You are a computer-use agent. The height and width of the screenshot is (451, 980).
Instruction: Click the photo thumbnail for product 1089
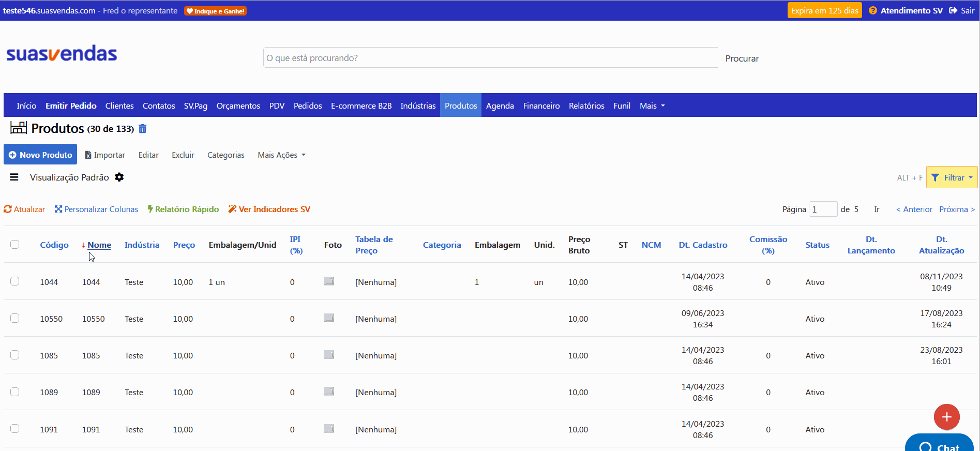329,392
